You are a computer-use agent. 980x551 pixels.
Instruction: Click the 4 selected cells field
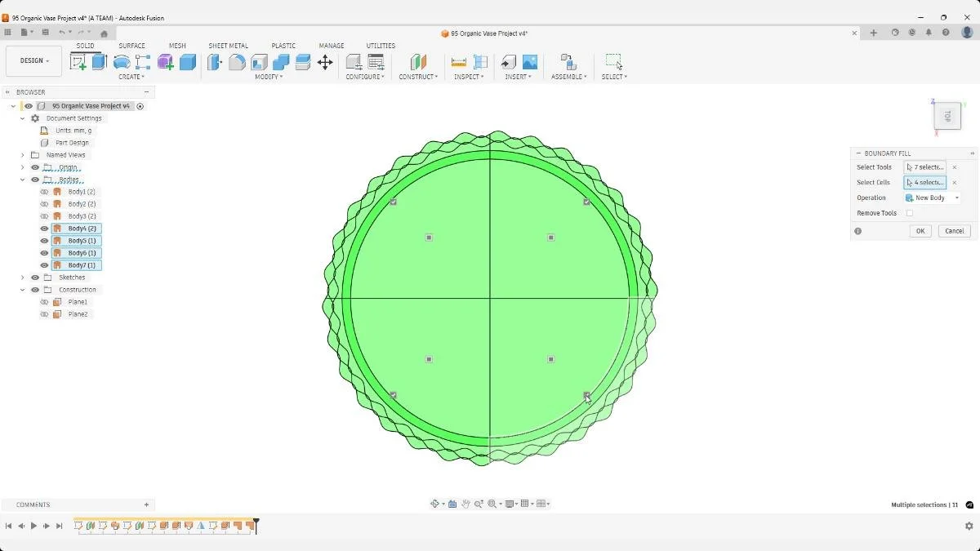(x=924, y=182)
